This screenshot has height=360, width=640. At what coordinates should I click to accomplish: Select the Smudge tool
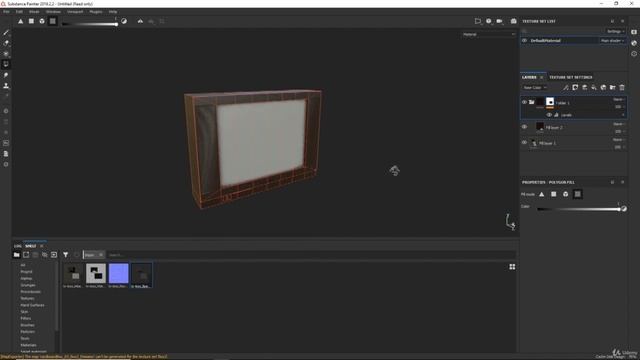point(6,75)
